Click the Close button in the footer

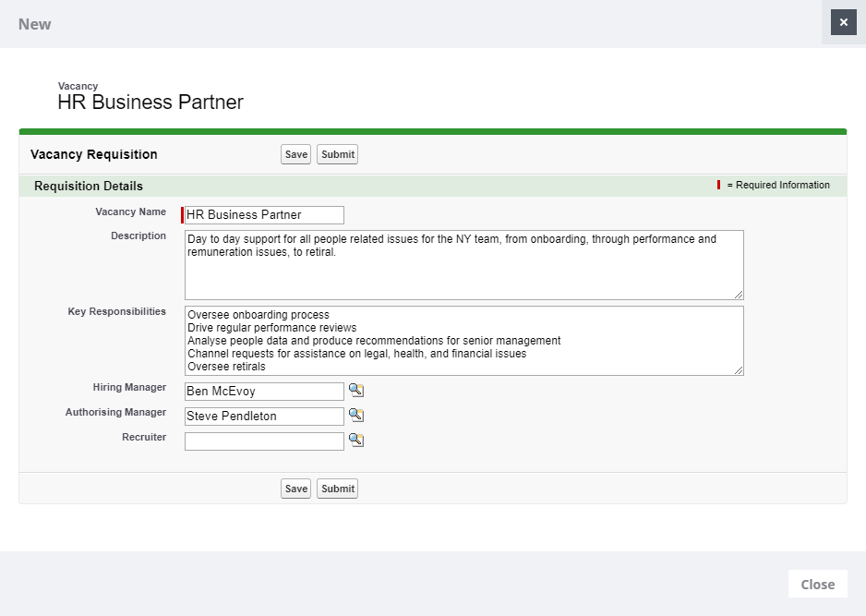pyautogui.click(x=817, y=584)
